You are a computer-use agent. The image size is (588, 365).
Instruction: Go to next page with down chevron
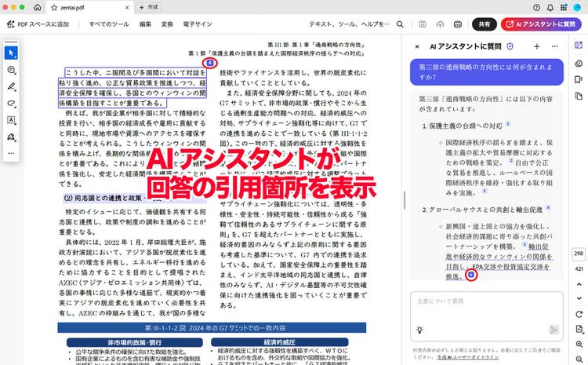pos(579,298)
